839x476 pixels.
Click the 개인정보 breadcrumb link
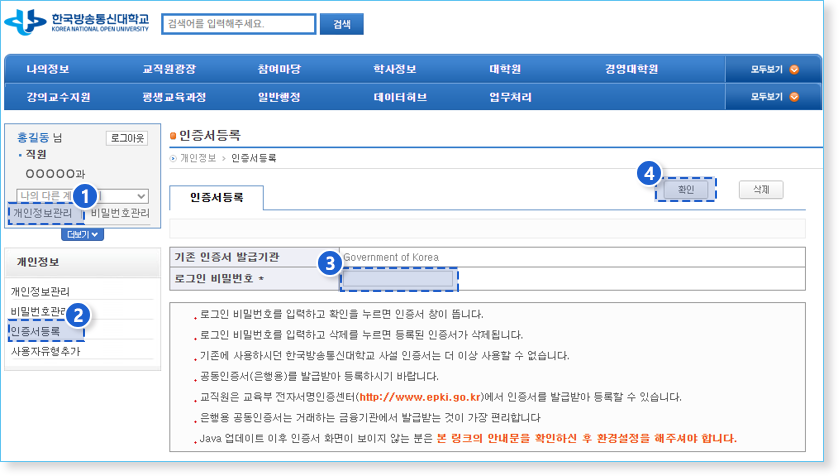pyautogui.click(x=198, y=158)
